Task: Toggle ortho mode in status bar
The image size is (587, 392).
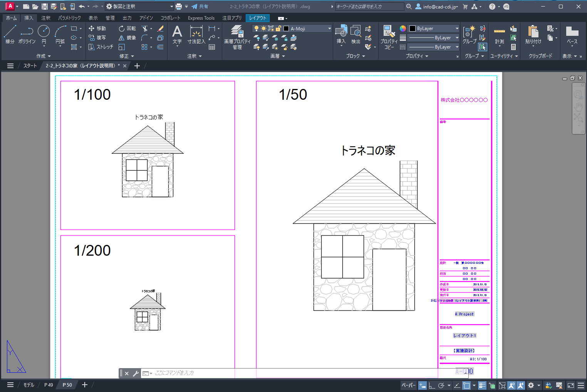Action: tap(432, 385)
